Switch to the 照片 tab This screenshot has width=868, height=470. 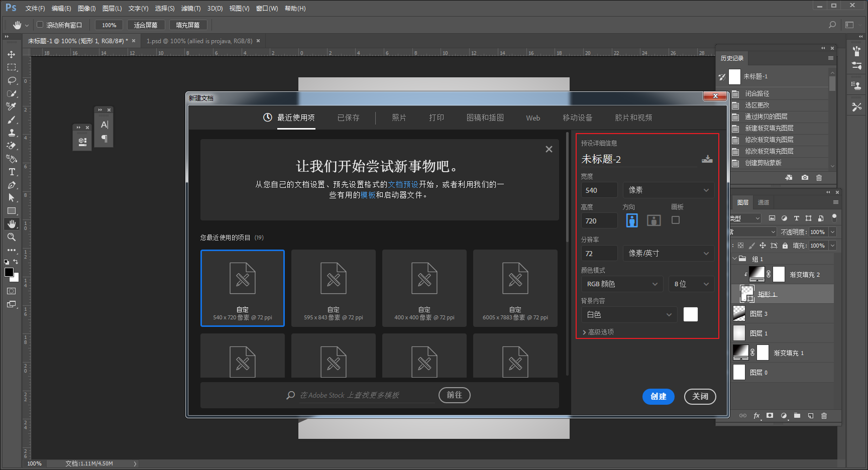point(399,117)
